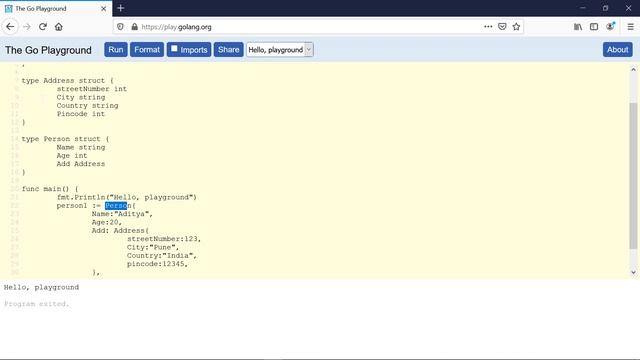Click the Country:"India" line
The image size is (640, 360).
coord(162,256)
